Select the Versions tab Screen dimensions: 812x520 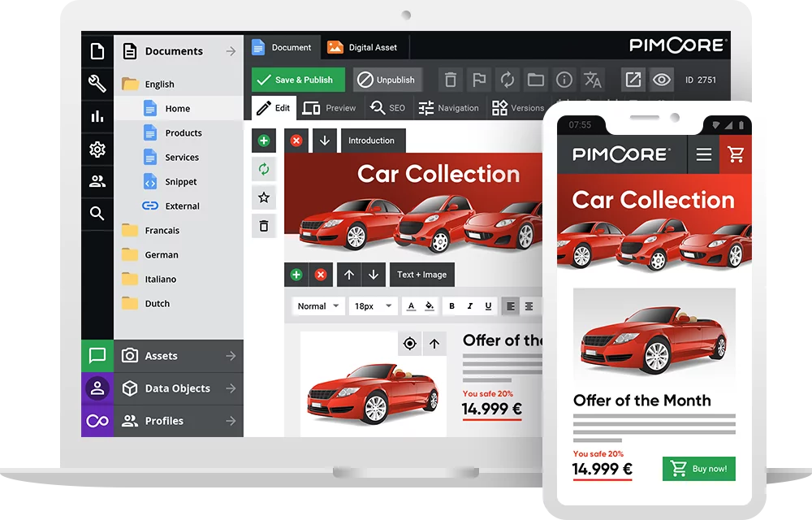pyautogui.click(x=518, y=108)
